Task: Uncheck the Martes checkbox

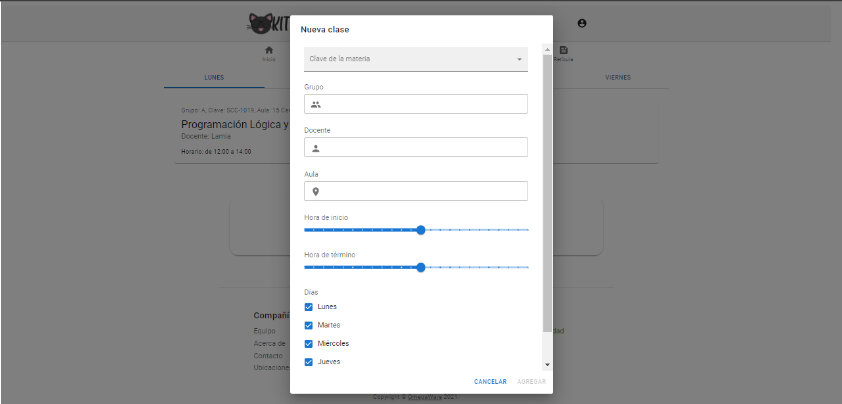Action: [x=309, y=326]
